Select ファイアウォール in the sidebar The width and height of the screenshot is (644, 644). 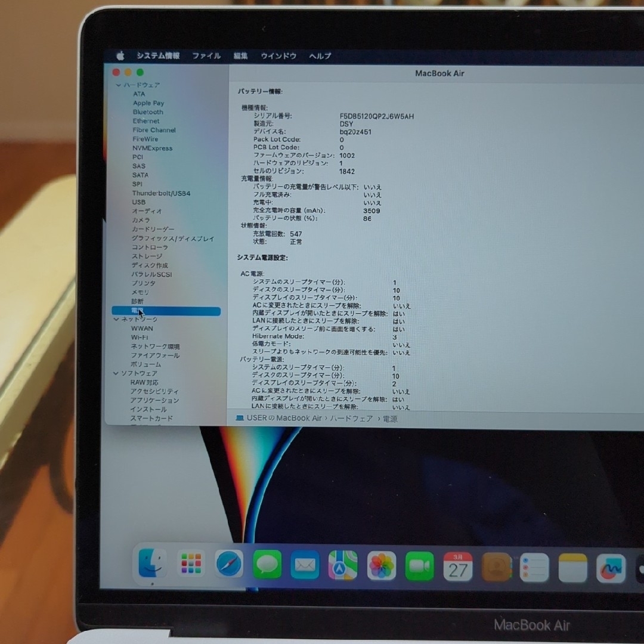click(x=155, y=355)
